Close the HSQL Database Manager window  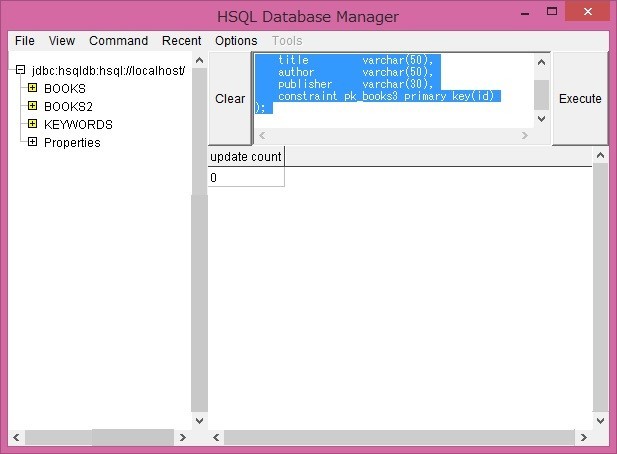[587, 12]
